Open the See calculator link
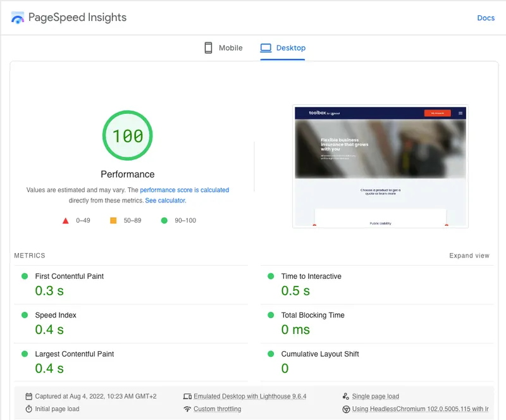506x420 pixels. pyautogui.click(x=166, y=200)
